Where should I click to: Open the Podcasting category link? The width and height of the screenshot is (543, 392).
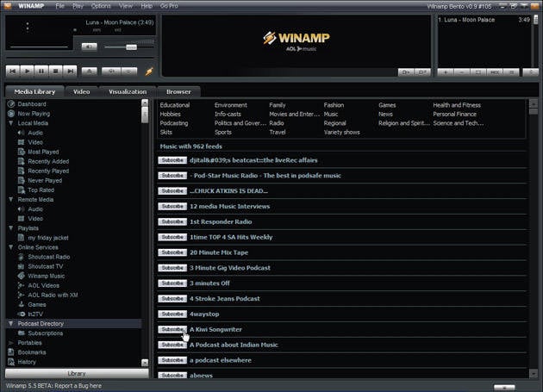click(x=173, y=123)
